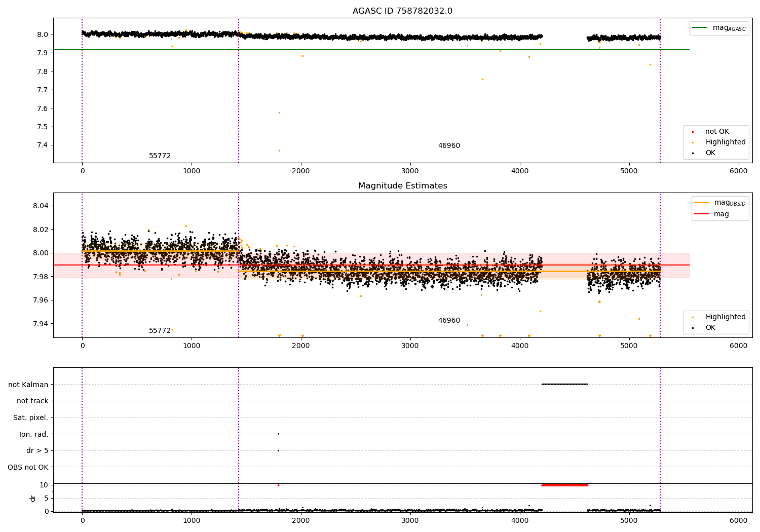Click the '3000' x-axis tick of the Magnitude Estimates plot

410,346
